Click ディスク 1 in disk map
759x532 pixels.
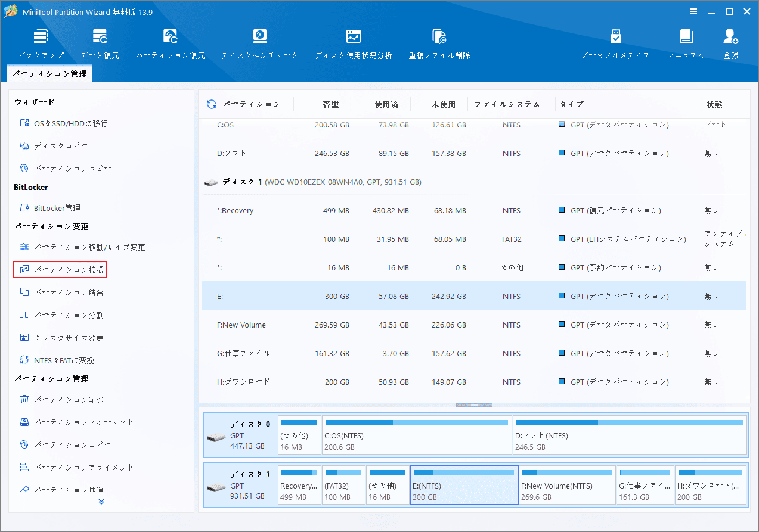pos(240,485)
